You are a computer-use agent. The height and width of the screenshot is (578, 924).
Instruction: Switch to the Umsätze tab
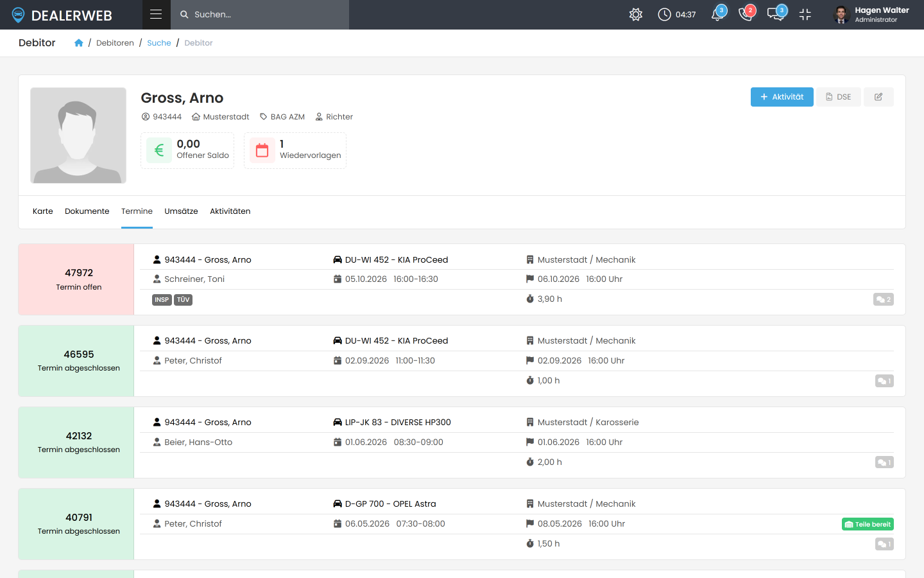181,211
